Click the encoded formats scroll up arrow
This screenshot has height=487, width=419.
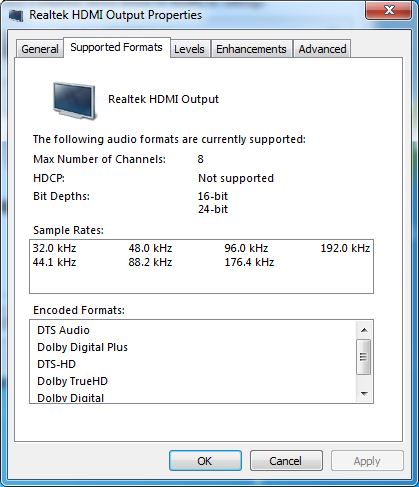pos(364,330)
